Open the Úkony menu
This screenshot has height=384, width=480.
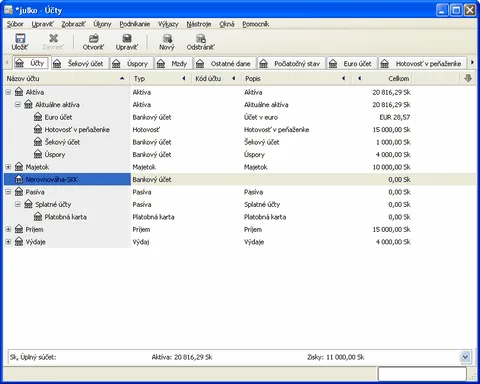(102, 24)
